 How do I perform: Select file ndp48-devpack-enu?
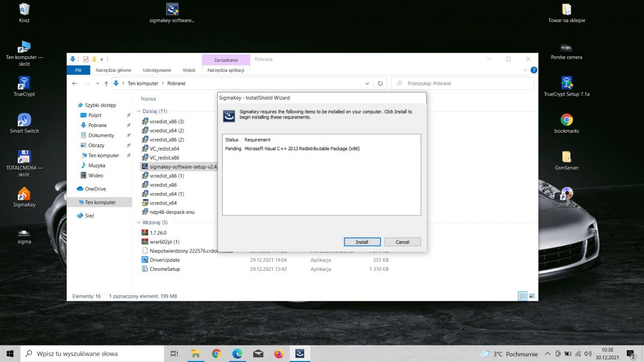[x=172, y=212]
